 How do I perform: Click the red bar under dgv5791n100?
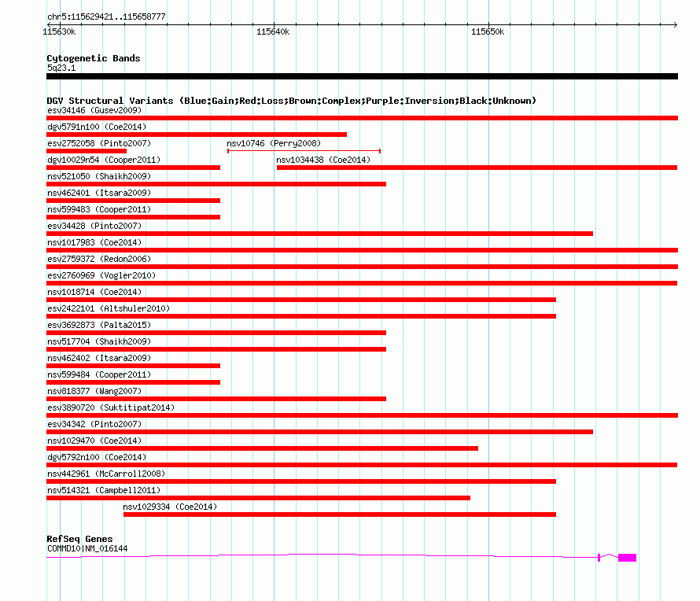197,135
